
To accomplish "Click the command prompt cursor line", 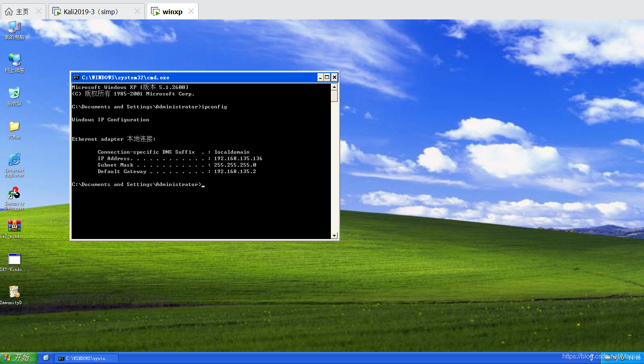I will [138, 184].
